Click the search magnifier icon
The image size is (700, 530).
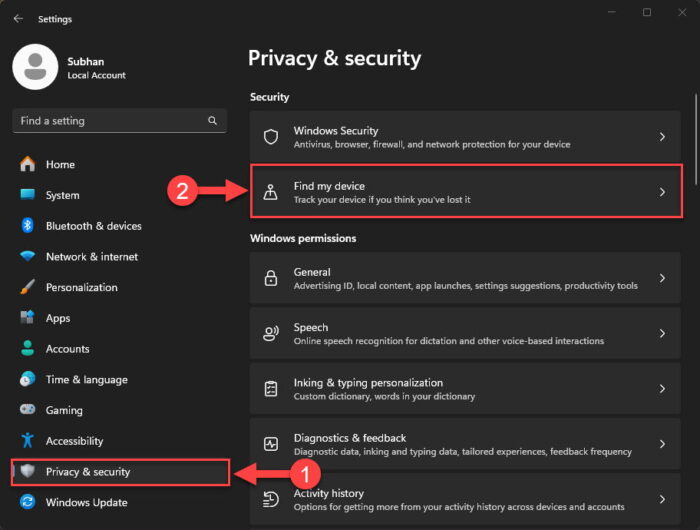tap(212, 121)
